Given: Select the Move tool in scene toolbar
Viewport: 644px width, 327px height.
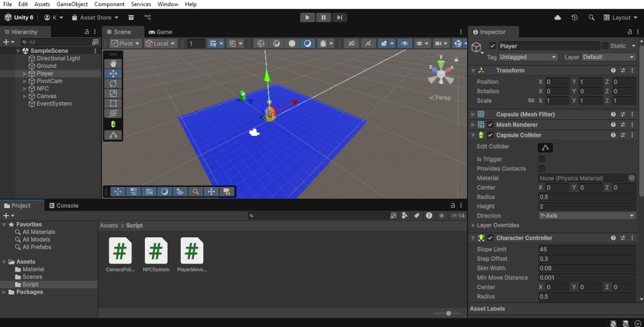Looking at the screenshot, I should (113, 74).
